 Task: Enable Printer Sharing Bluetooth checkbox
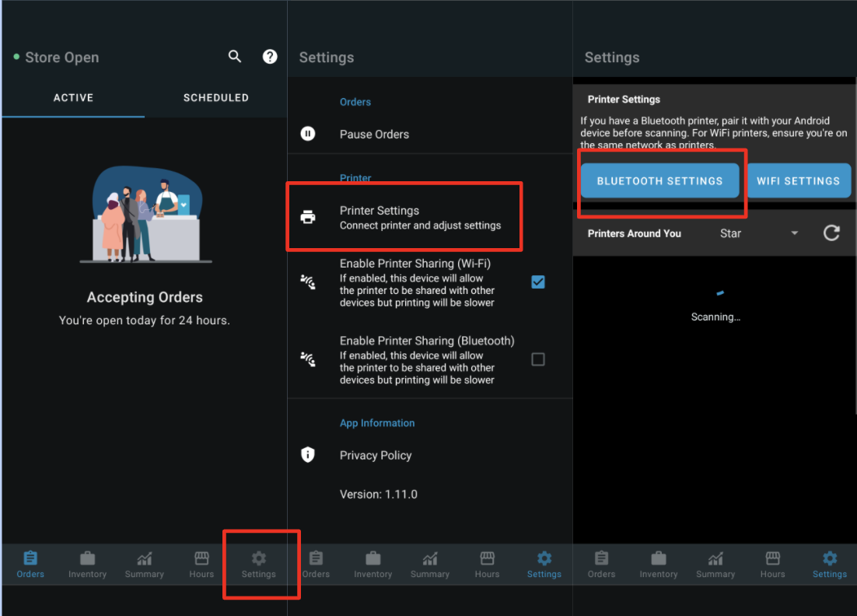click(538, 359)
